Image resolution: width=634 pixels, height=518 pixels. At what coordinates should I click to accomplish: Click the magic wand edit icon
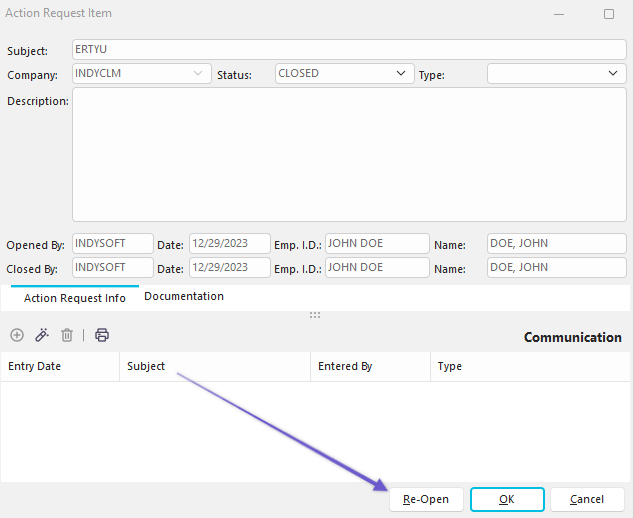coord(42,336)
